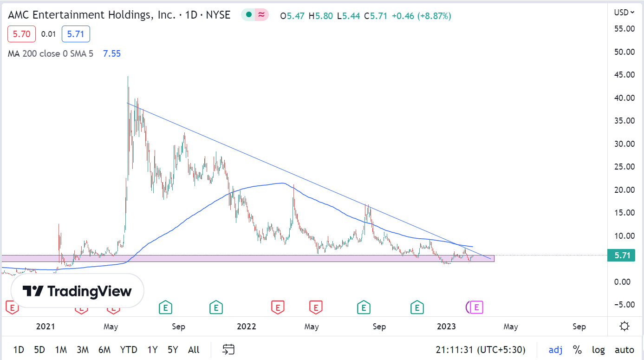644x360 pixels.
Task: Open chart settings gear icon
Action: [625, 326]
